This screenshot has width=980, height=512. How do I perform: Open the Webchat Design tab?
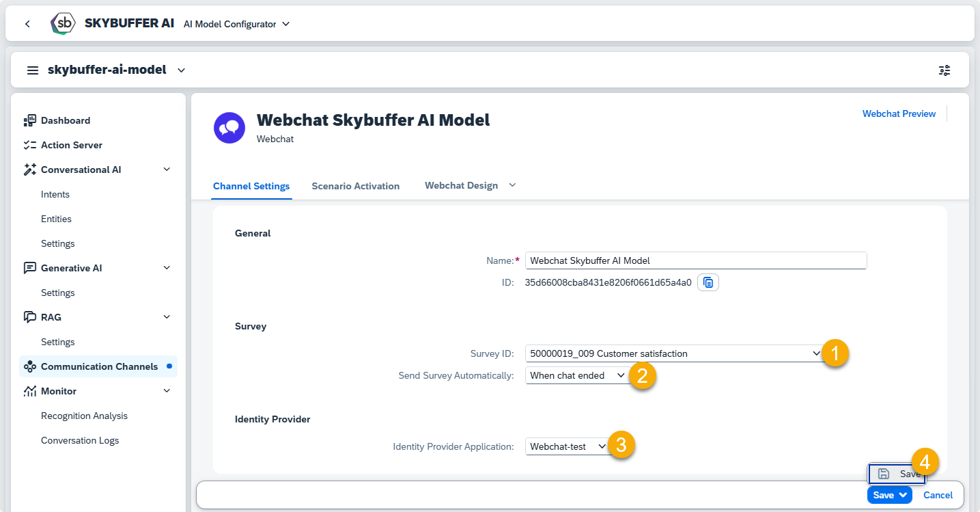[461, 185]
